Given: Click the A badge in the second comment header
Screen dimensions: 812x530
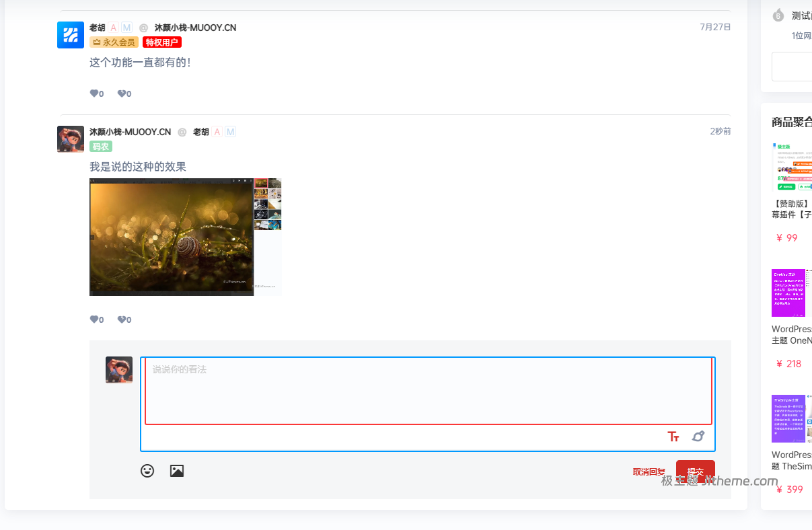Looking at the screenshot, I should [217, 132].
